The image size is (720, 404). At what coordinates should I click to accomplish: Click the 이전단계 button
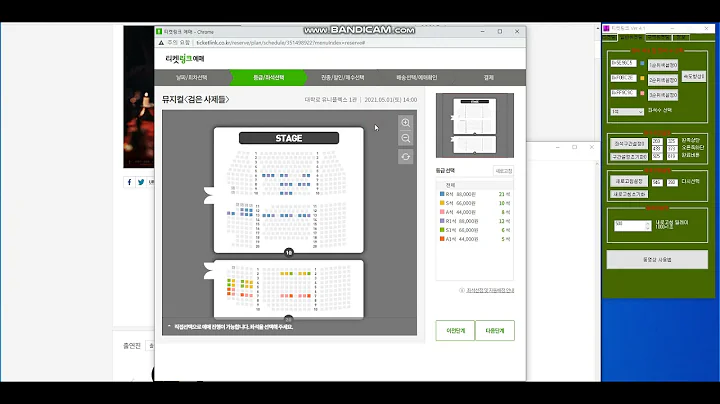click(455, 331)
